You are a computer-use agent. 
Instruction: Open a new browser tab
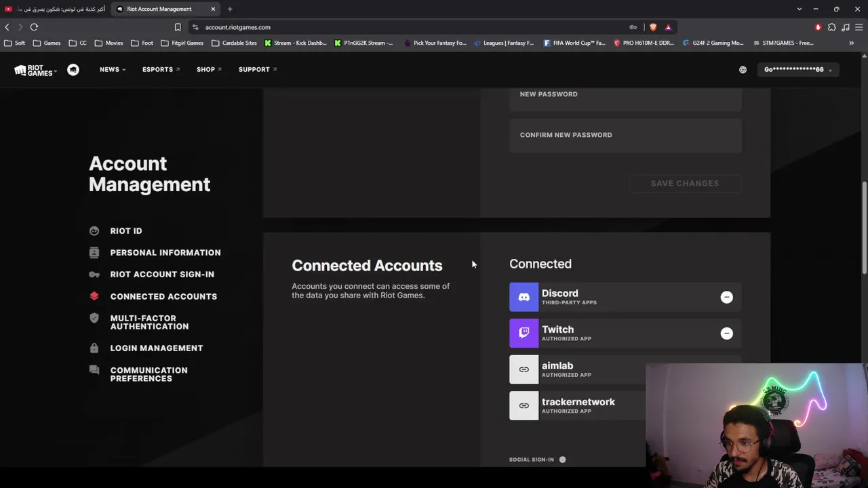[230, 9]
